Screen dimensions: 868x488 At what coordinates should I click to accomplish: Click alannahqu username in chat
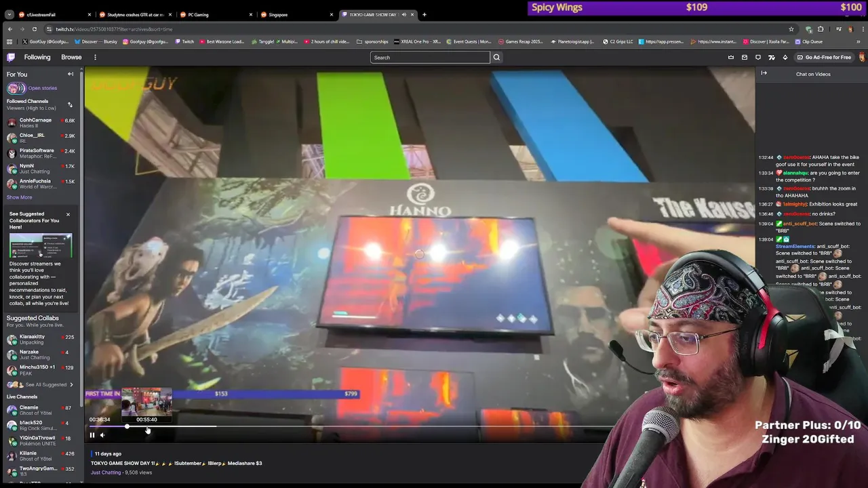click(795, 173)
